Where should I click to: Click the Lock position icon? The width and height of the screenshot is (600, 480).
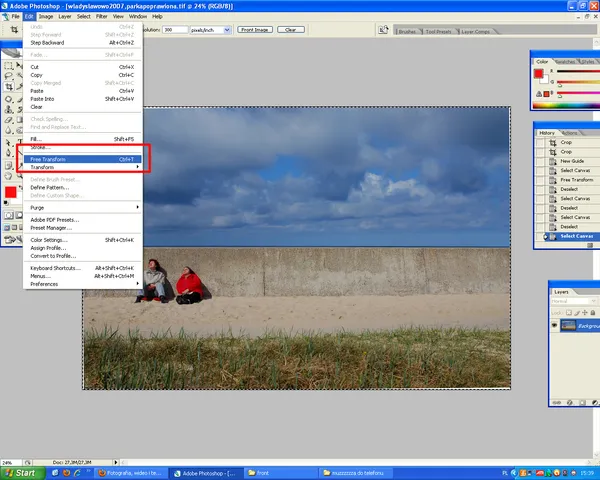tap(585, 313)
